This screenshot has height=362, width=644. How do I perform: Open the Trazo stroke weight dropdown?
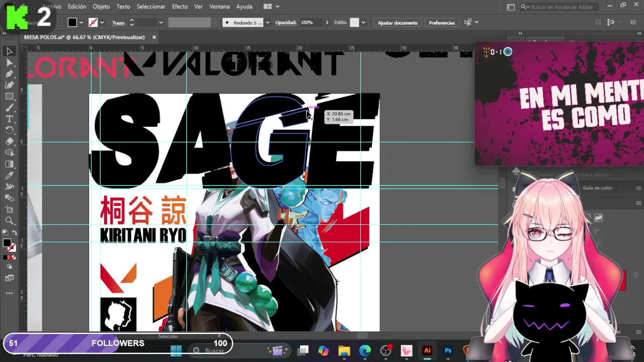[161, 23]
